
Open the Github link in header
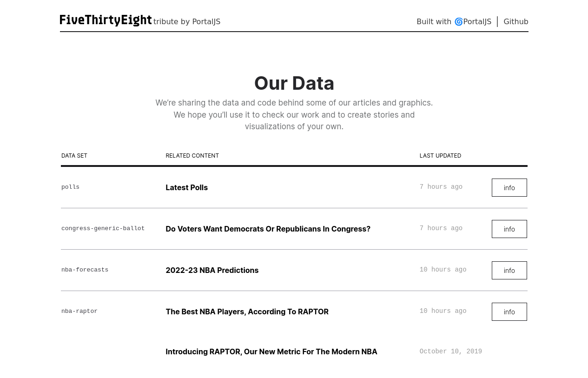[x=515, y=22]
